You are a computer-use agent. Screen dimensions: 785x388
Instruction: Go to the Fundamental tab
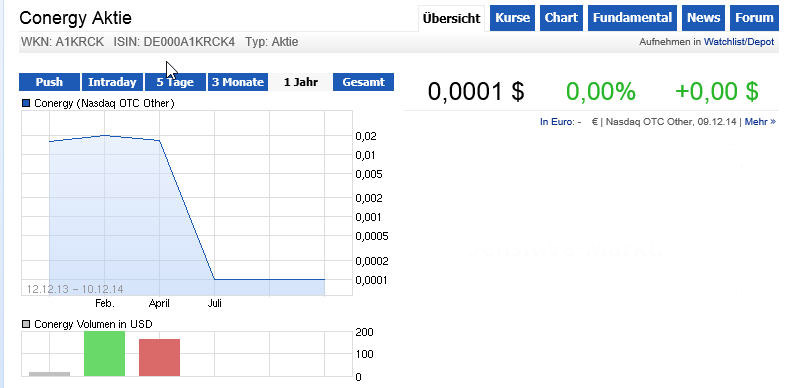[632, 18]
